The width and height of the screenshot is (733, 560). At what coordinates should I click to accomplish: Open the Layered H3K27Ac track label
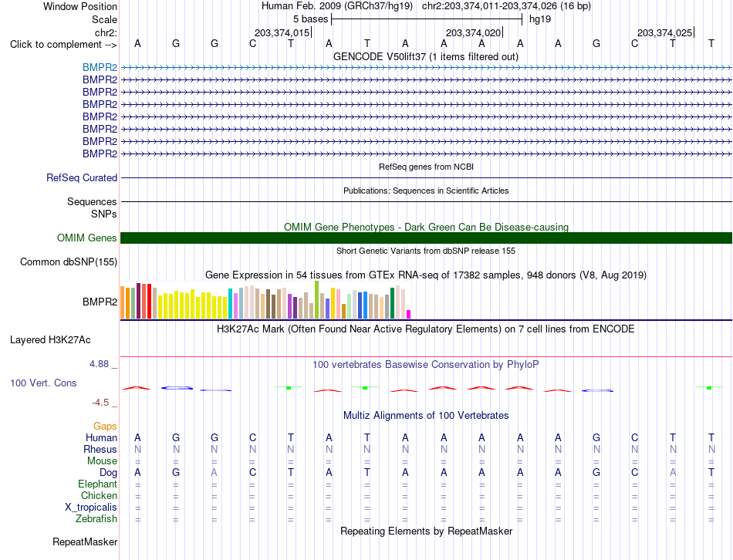click(50, 340)
